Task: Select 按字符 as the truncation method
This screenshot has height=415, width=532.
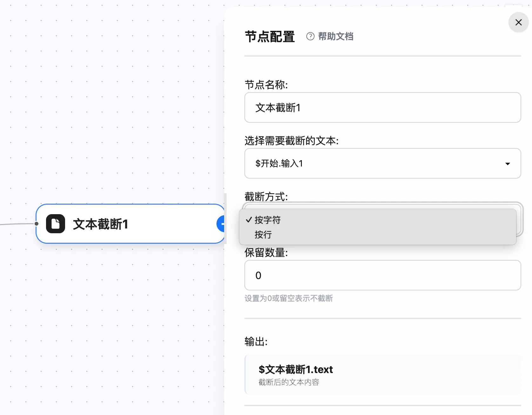Action: click(267, 220)
